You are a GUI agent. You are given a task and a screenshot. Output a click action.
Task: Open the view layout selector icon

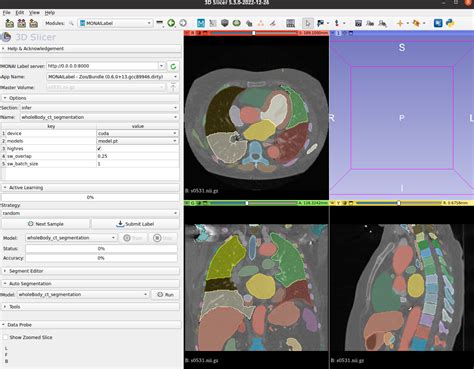pos(290,23)
